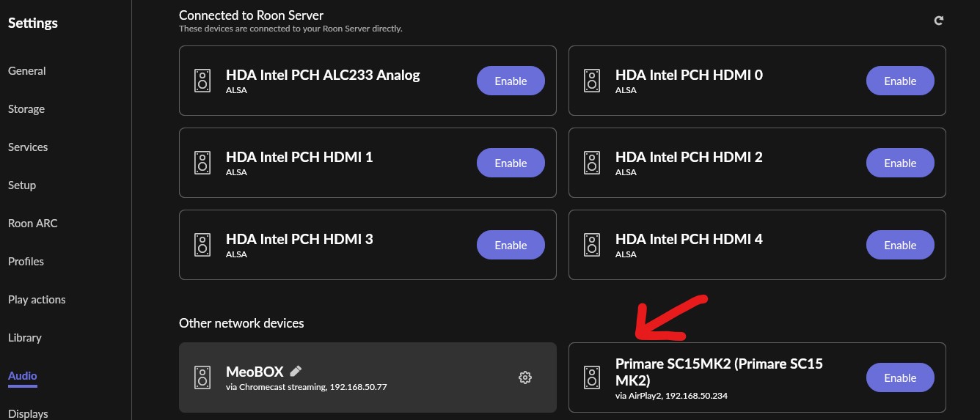Enable the Primare SC15MK2 AirPlay2 device

tap(900, 377)
